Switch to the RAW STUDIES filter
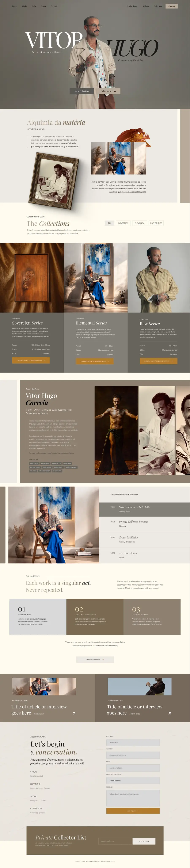This screenshot has width=190, height=868. pos(156,223)
